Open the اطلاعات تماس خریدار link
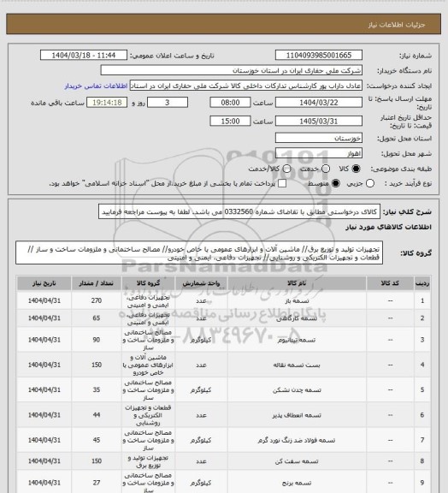Screen dimensions: 448x493 click(96, 86)
